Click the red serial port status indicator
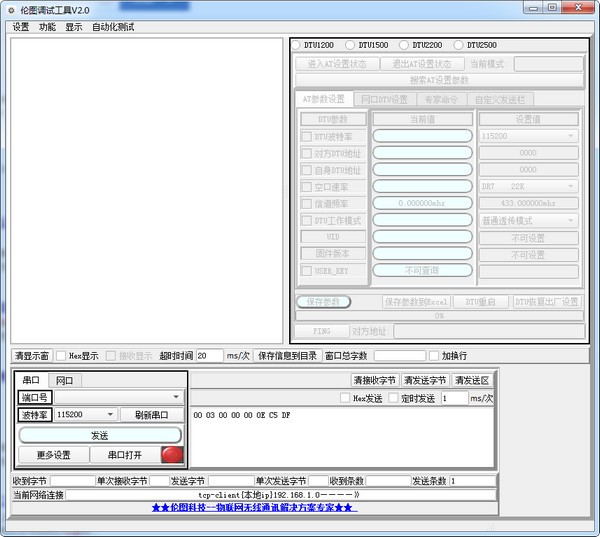600x537 pixels. (172, 455)
